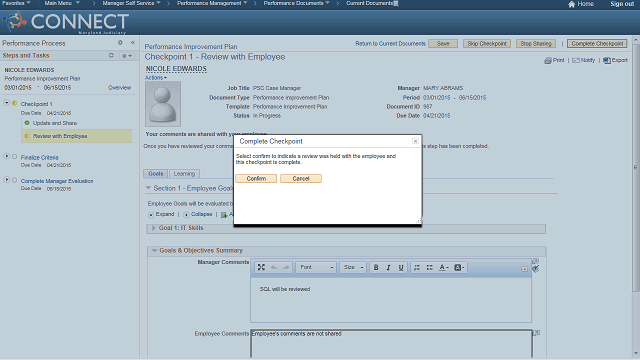Click the Print icon
The height and width of the screenshot is (360, 640).
pyautogui.click(x=547, y=60)
